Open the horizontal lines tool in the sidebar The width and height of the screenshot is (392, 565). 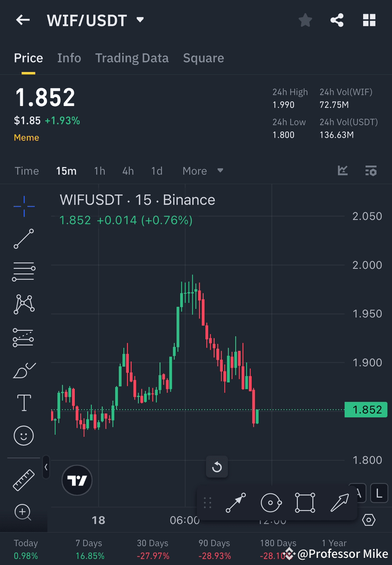click(x=24, y=271)
